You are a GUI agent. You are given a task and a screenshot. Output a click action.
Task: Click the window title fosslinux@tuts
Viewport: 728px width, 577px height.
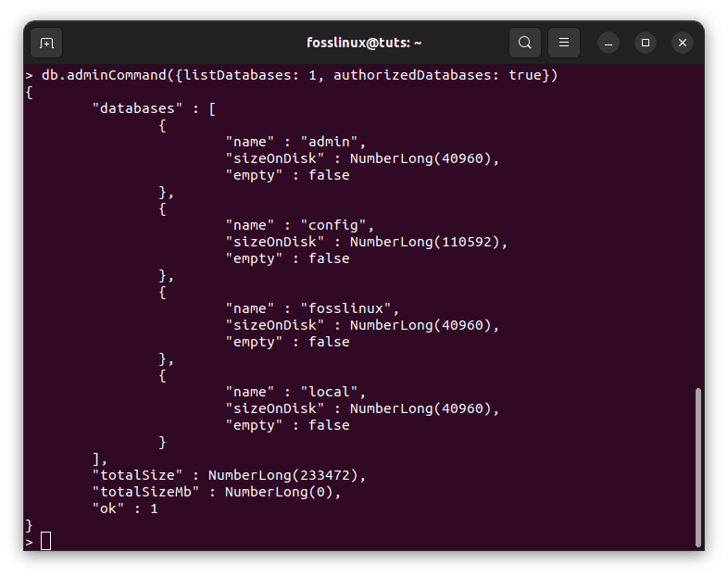click(x=364, y=43)
